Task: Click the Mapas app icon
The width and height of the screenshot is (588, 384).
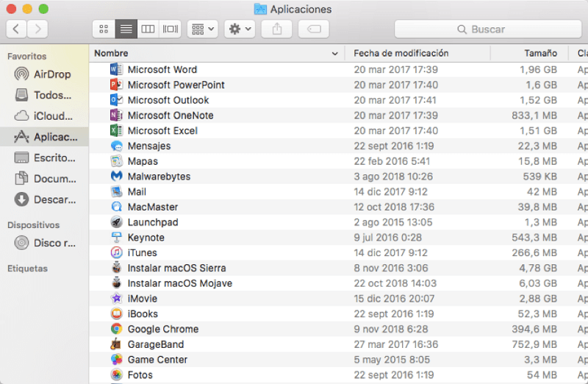Action: coord(116,161)
